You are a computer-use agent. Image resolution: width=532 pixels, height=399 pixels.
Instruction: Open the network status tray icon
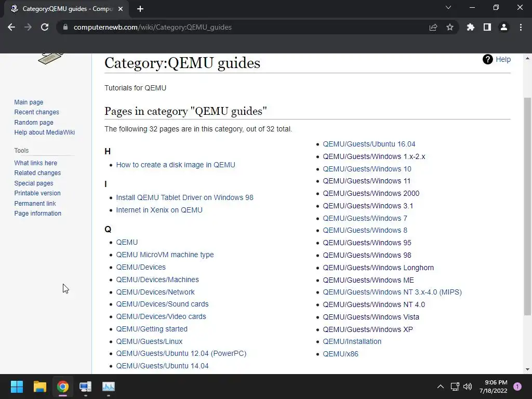455,387
